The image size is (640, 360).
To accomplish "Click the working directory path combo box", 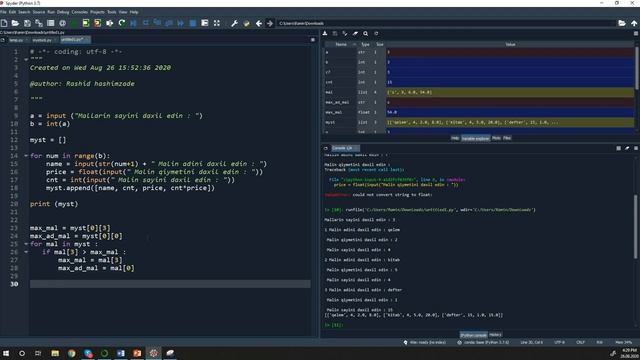I will [446, 23].
